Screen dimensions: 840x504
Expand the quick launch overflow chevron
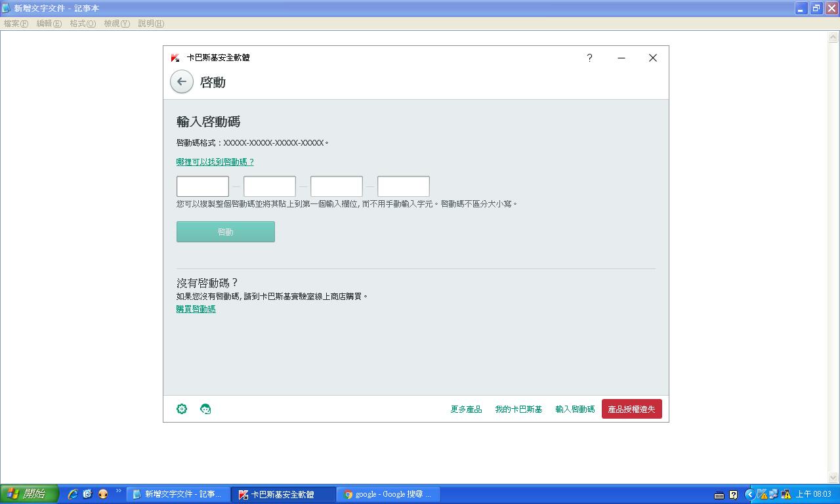point(119,491)
